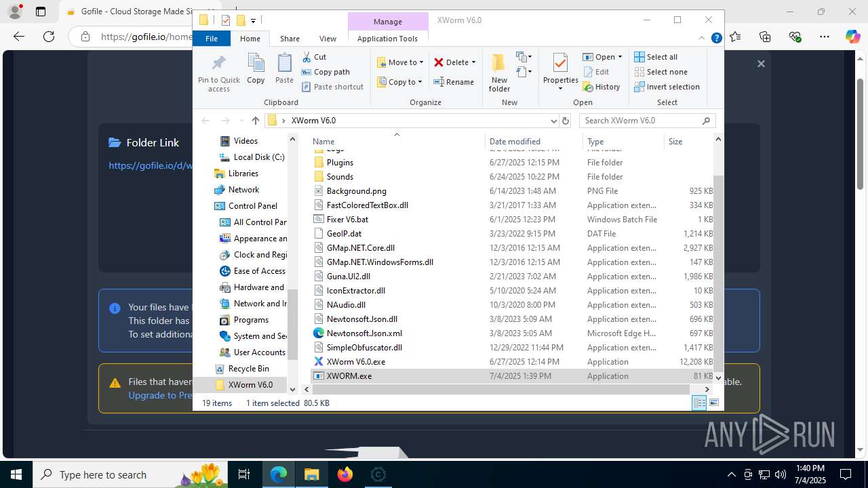Close the Gofile dialog with the X
This screenshot has width=868, height=488.
[x=761, y=64]
